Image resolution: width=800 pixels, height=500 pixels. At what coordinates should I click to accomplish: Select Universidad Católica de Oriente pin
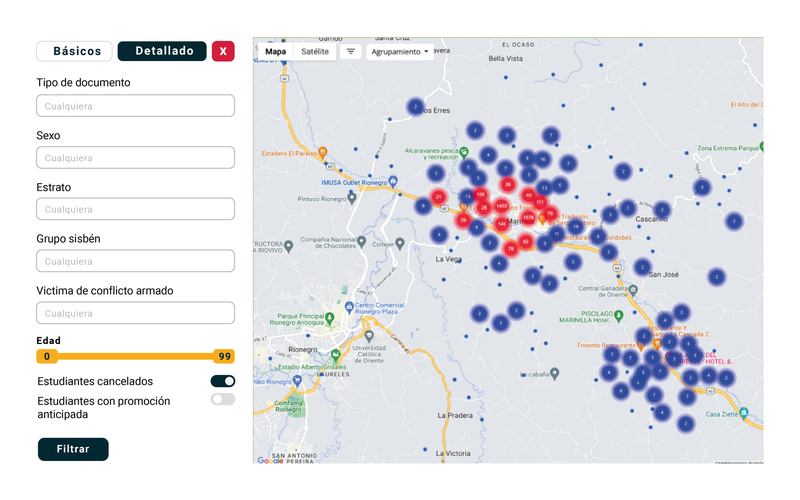369,336
